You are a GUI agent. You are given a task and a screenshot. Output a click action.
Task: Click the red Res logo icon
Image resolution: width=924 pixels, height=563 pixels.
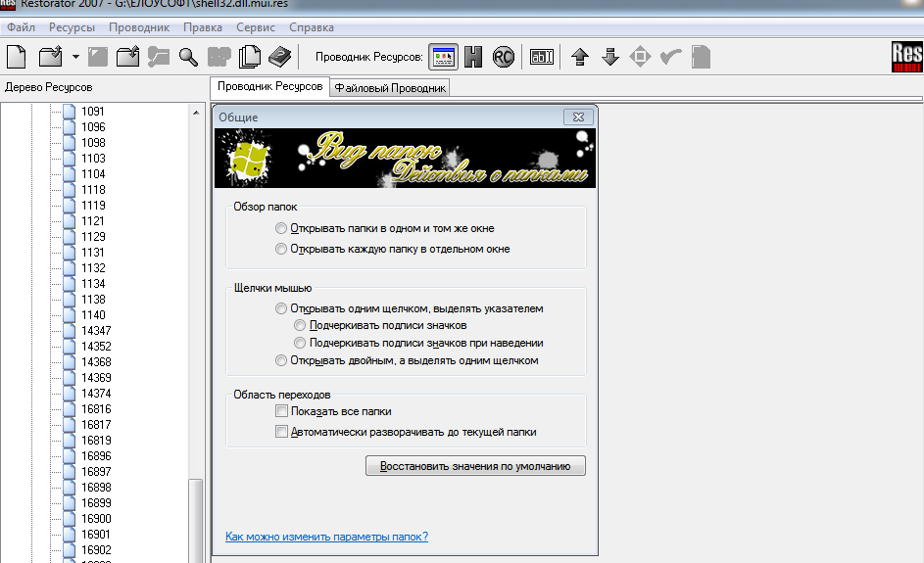(907, 57)
